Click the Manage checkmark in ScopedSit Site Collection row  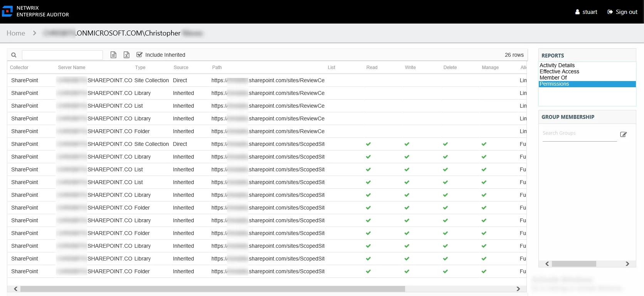[484, 144]
